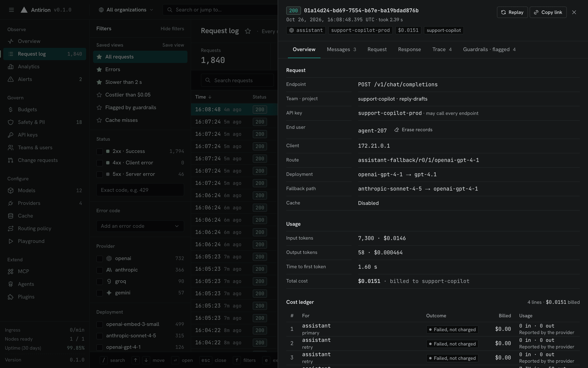
Task: Star the Request log page
Action: 248,31
